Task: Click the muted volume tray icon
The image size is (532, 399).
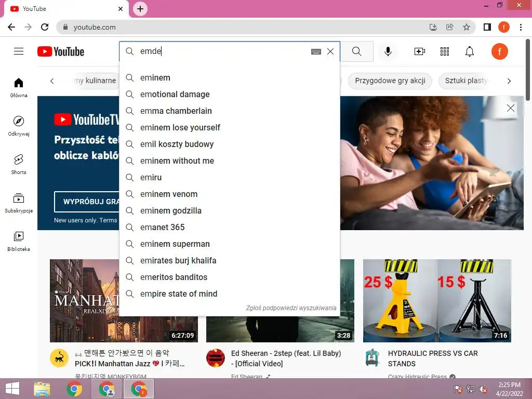Action: [x=483, y=389]
